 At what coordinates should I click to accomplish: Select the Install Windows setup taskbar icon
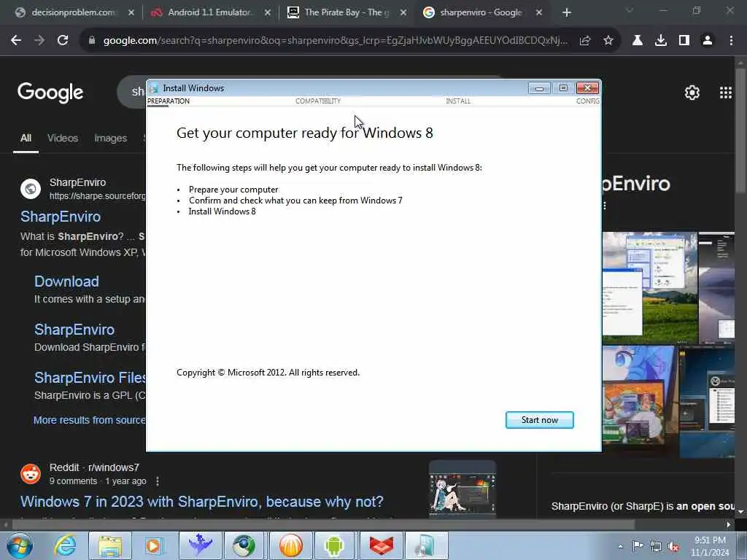pos(425,545)
